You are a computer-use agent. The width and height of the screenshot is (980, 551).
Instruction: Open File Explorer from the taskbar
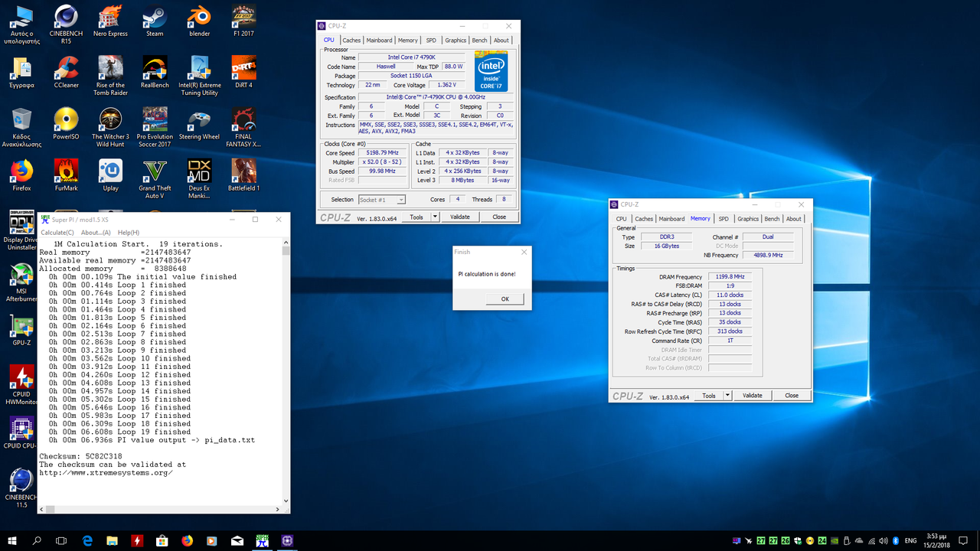pos(112,540)
